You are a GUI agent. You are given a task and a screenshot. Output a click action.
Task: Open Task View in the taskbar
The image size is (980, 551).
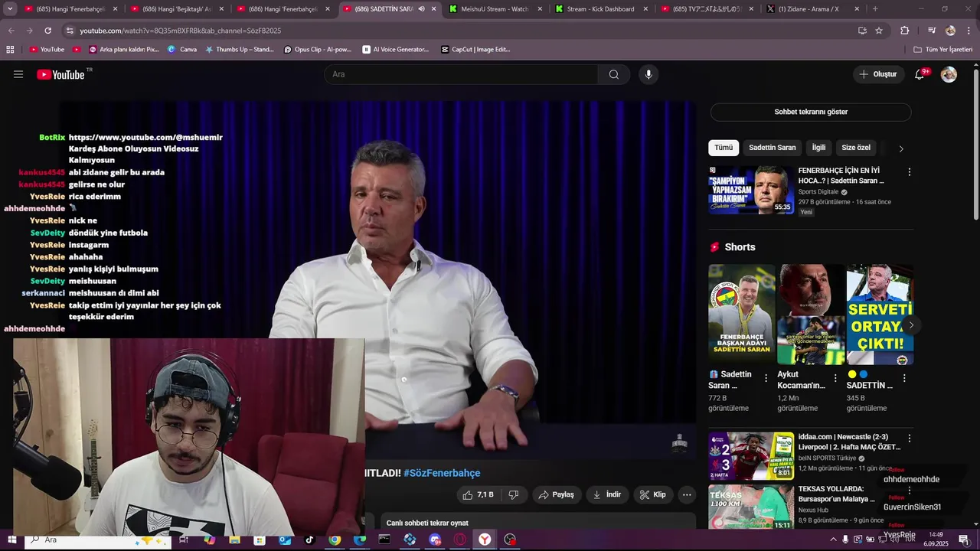point(184,540)
